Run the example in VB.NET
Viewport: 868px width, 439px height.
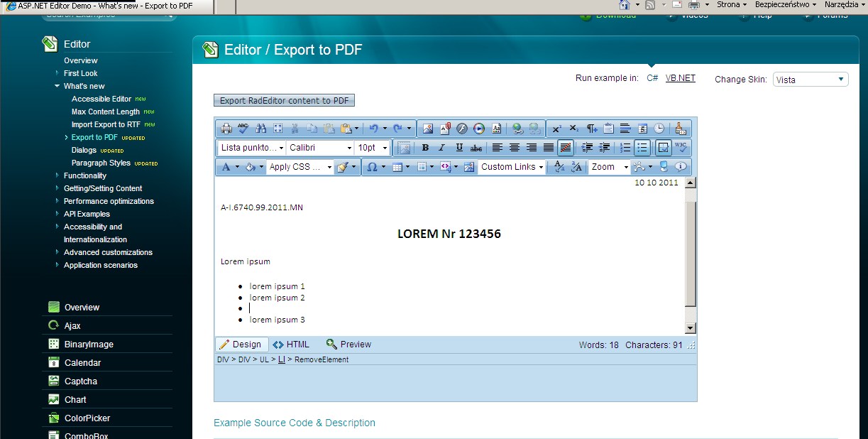pyautogui.click(x=681, y=78)
